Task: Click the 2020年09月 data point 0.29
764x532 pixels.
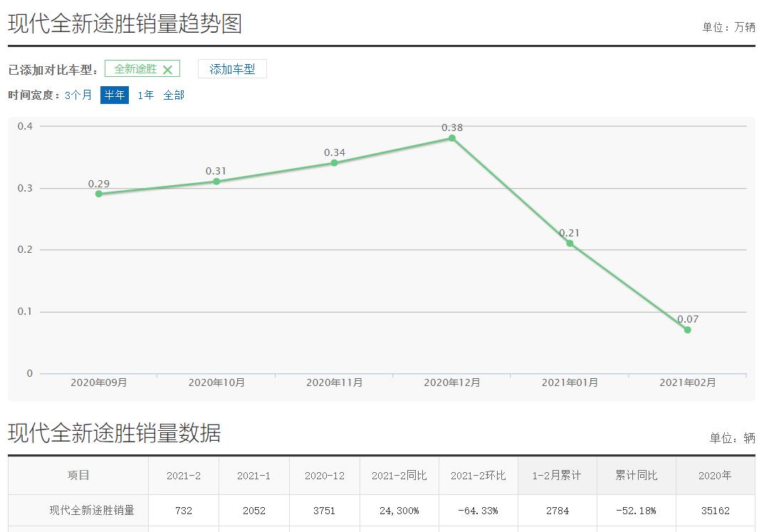Action: click(x=99, y=194)
